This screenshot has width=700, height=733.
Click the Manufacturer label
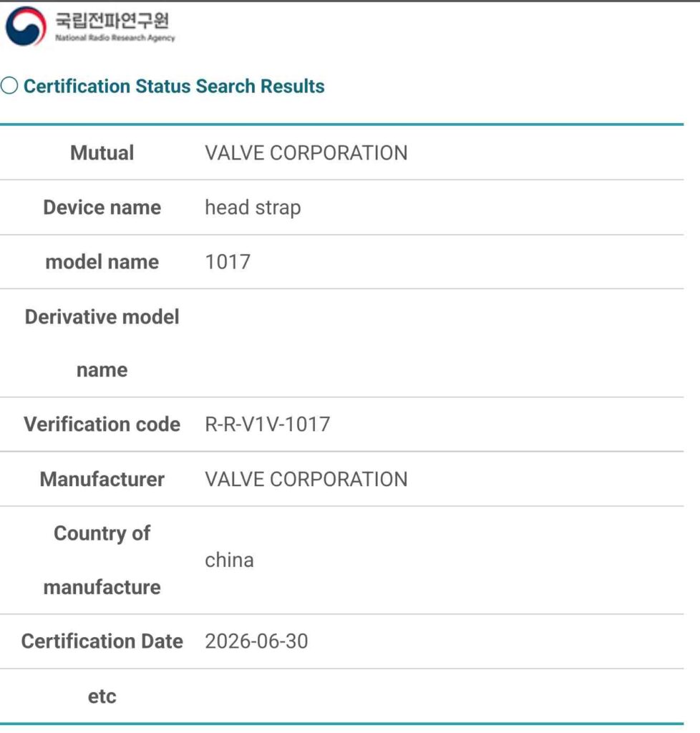102,479
